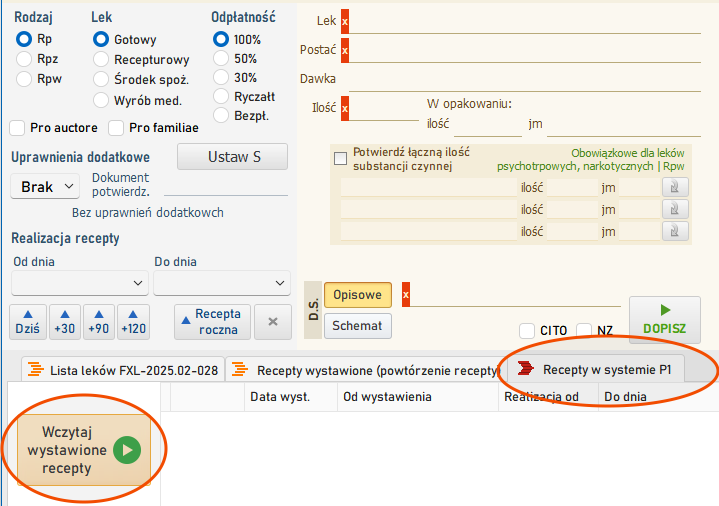Image resolution: width=719 pixels, height=506 pixels.
Task: Click into the Dawka input field
Action: (525, 79)
